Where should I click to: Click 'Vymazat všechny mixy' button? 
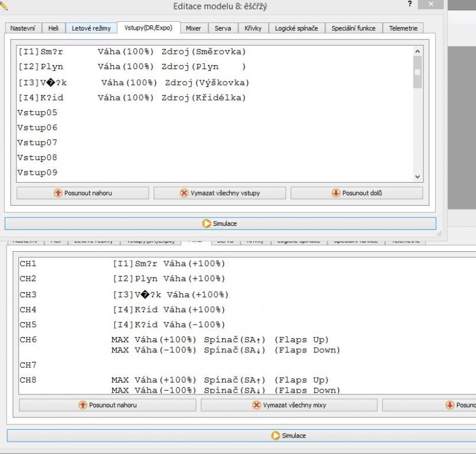coord(289,405)
